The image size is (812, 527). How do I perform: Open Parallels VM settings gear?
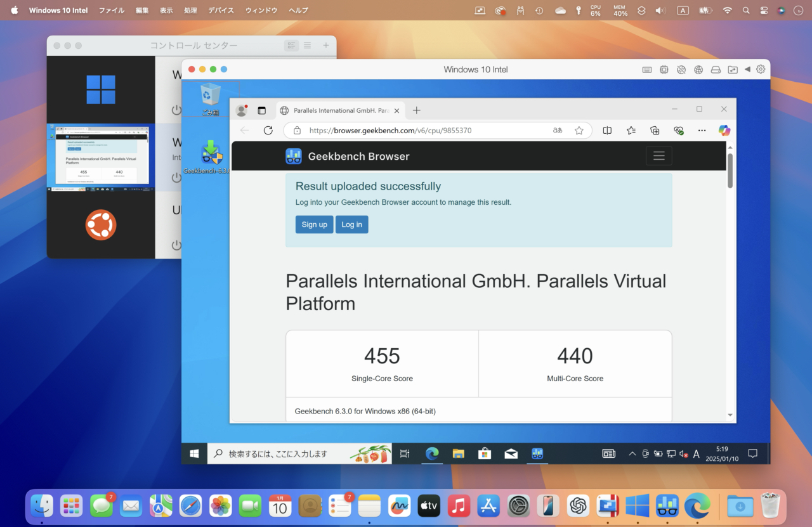point(761,69)
